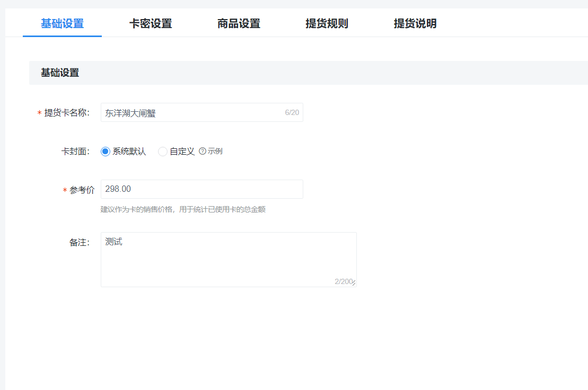This screenshot has height=390, width=588.
Task: Click the question mark help icon
Action: [201, 151]
